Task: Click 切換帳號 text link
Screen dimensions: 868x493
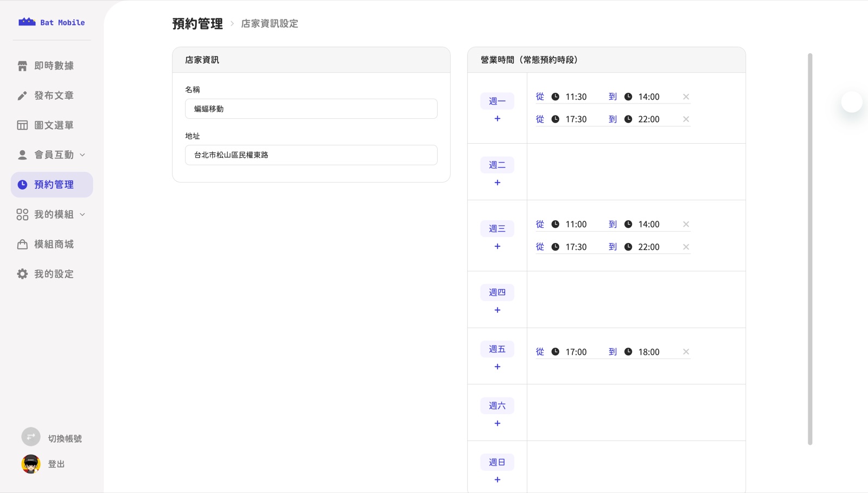Action: (65, 438)
